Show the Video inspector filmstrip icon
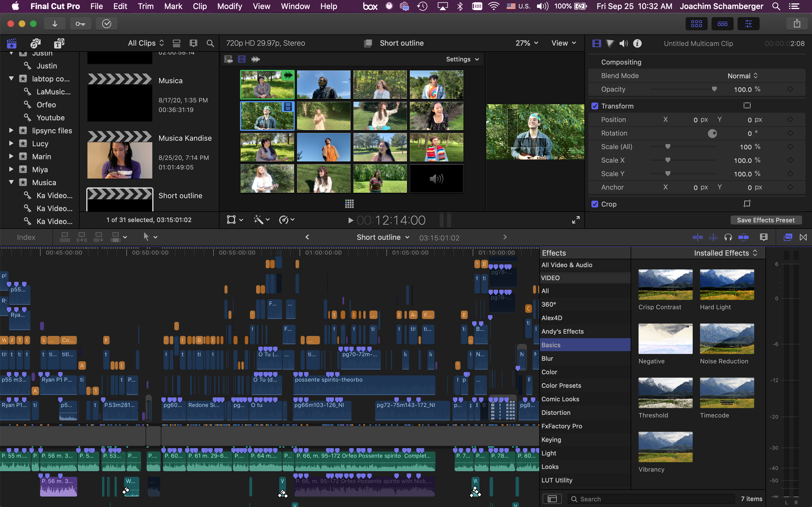 [597, 44]
